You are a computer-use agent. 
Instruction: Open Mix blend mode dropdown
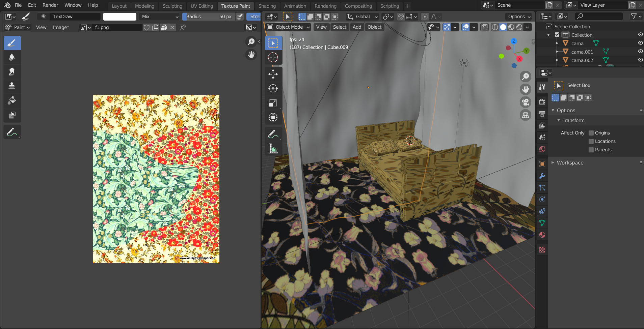pos(160,17)
